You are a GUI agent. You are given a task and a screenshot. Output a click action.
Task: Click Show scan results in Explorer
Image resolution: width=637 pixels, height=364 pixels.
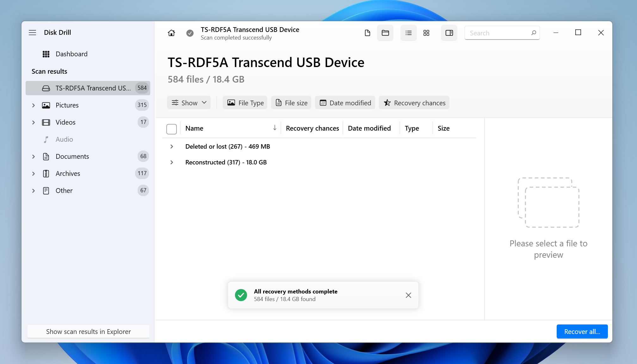click(x=88, y=331)
